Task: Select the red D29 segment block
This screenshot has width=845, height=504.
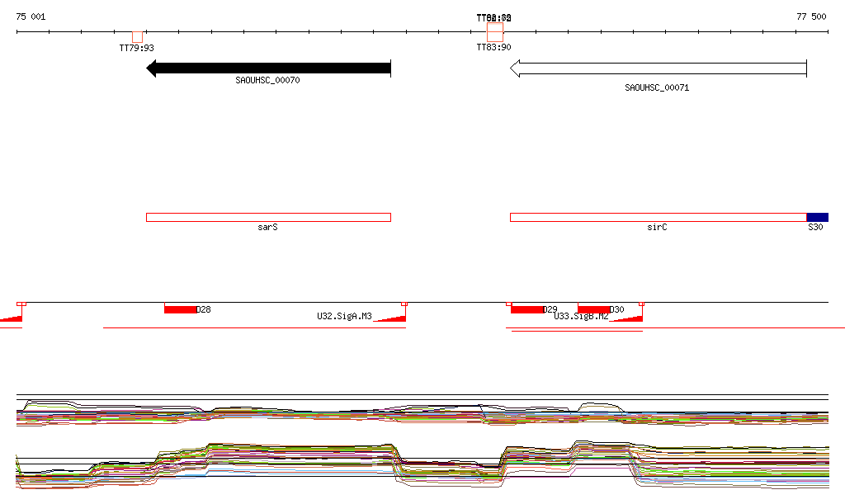Action: (x=527, y=309)
